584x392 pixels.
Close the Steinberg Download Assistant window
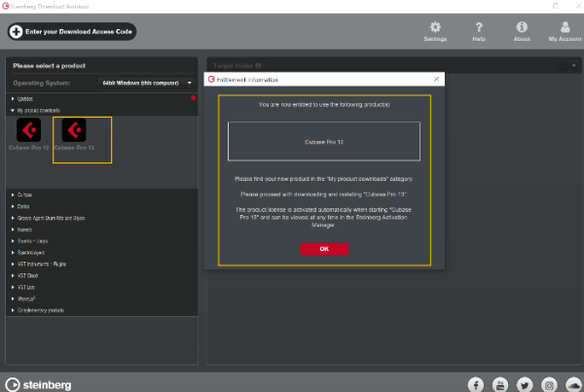[579, 6]
